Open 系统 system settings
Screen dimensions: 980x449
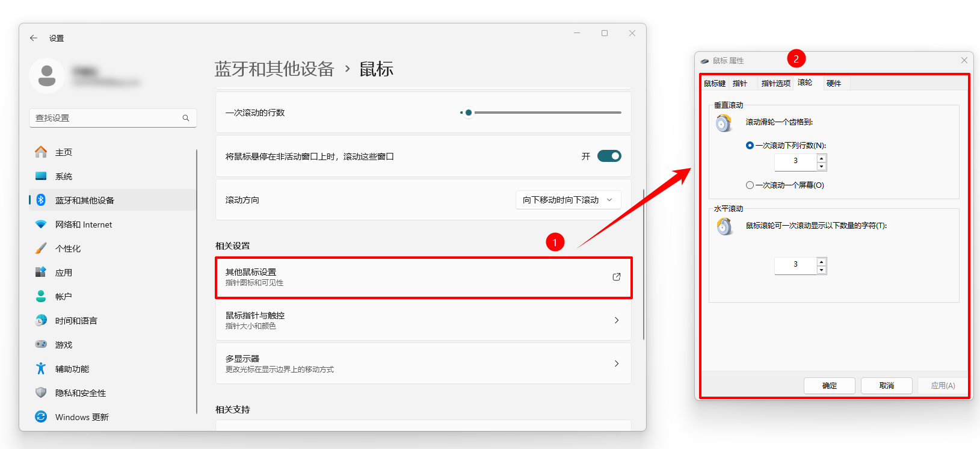click(113, 176)
